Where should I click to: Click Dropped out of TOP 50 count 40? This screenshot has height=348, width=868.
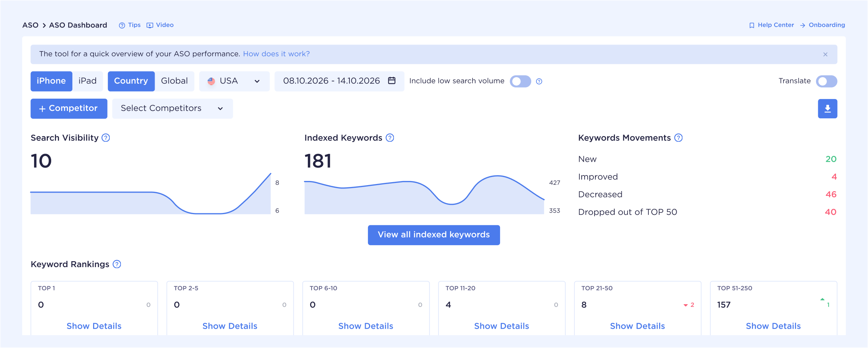[x=831, y=212]
